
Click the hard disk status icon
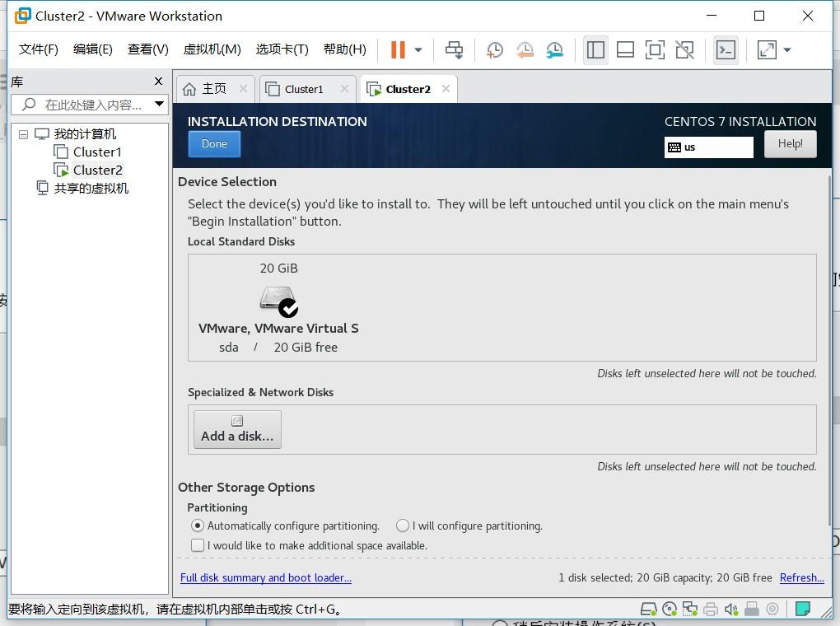649,609
